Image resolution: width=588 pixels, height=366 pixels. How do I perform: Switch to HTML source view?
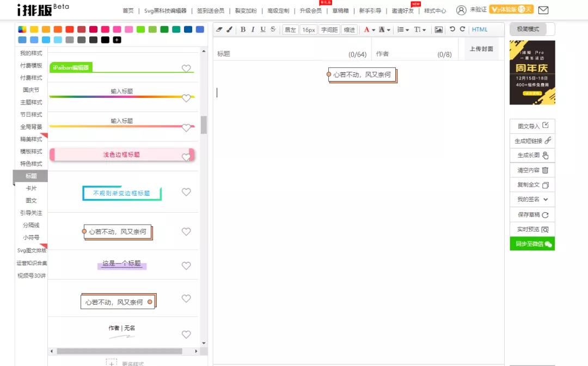pyautogui.click(x=480, y=29)
